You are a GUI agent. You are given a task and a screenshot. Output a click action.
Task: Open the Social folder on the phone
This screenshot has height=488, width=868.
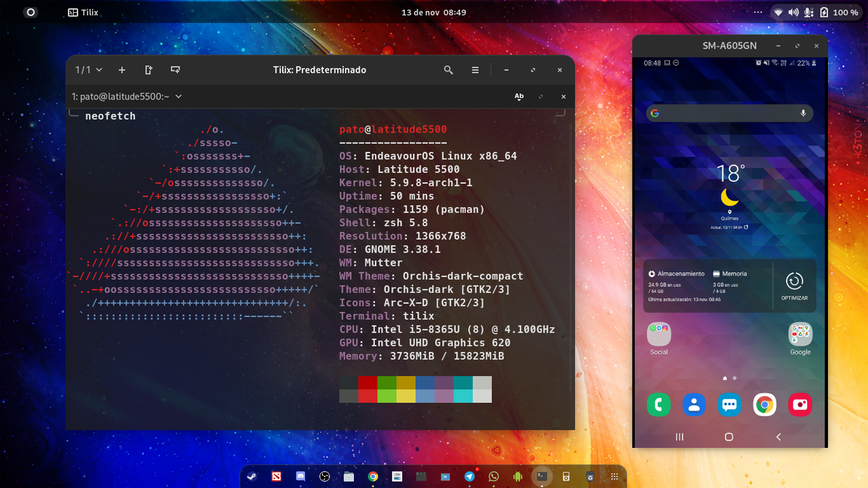coord(658,339)
